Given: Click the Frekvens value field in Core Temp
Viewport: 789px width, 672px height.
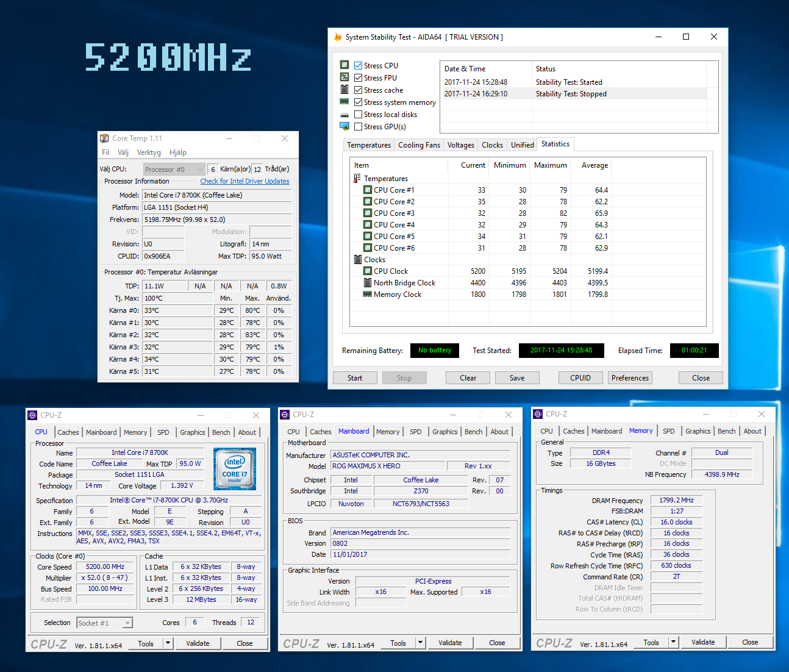Looking at the screenshot, I should pyautogui.click(x=216, y=220).
